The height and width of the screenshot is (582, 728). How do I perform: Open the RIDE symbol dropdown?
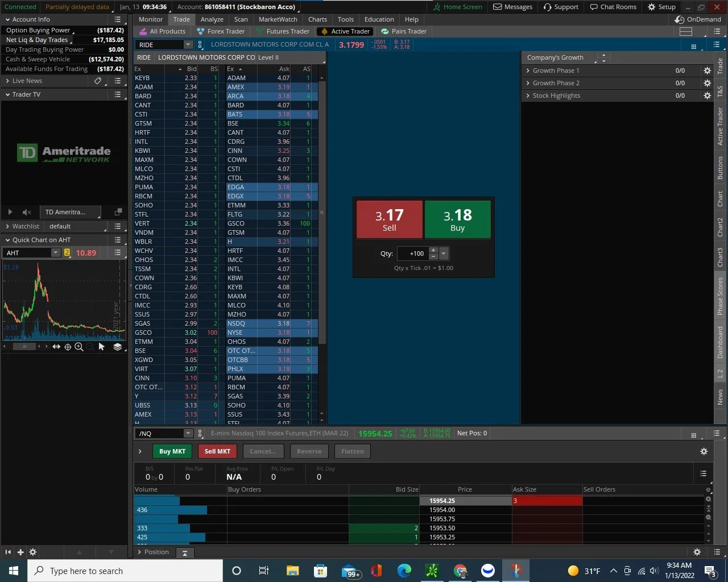point(188,44)
